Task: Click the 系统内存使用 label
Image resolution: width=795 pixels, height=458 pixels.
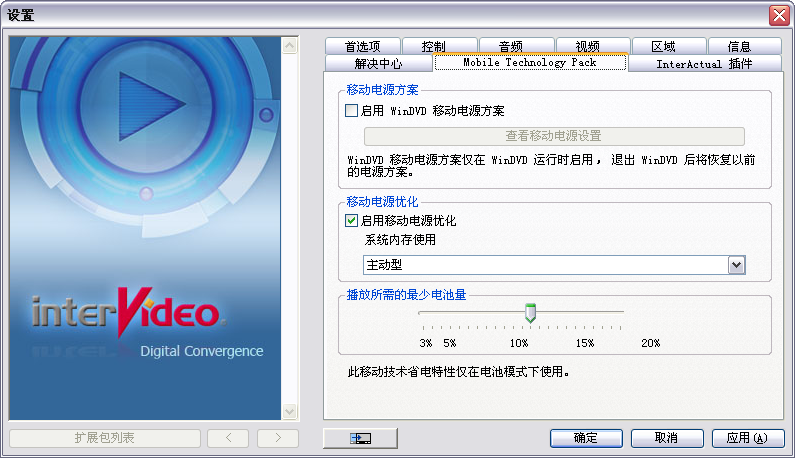Action: 400,239
